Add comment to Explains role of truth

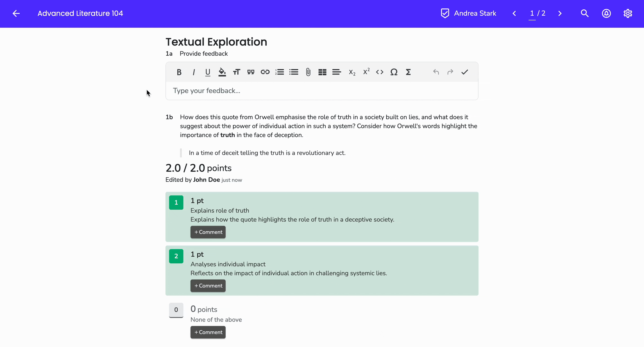208,232
